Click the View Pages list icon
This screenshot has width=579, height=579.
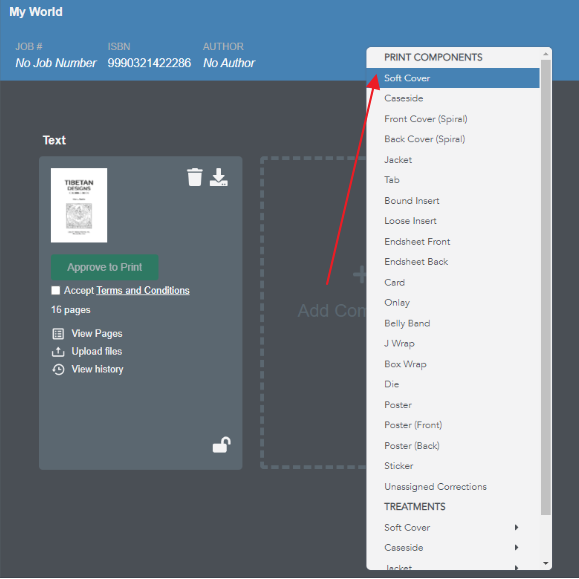pyautogui.click(x=58, y=334)
